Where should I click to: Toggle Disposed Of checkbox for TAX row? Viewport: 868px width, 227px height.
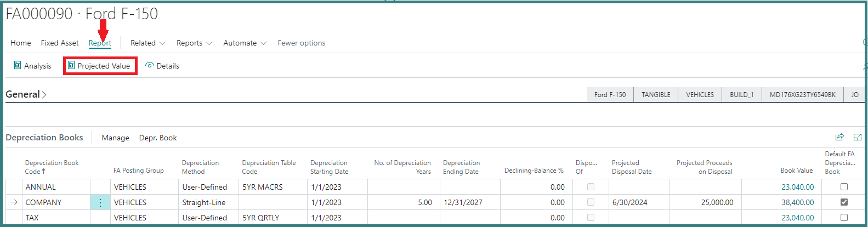(x=591, y=218)
